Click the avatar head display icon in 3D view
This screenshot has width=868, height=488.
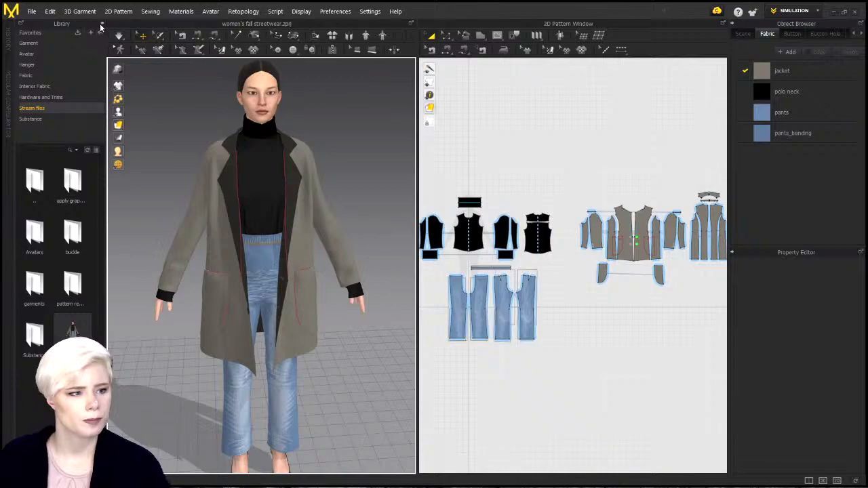click(x=118, y=151)
